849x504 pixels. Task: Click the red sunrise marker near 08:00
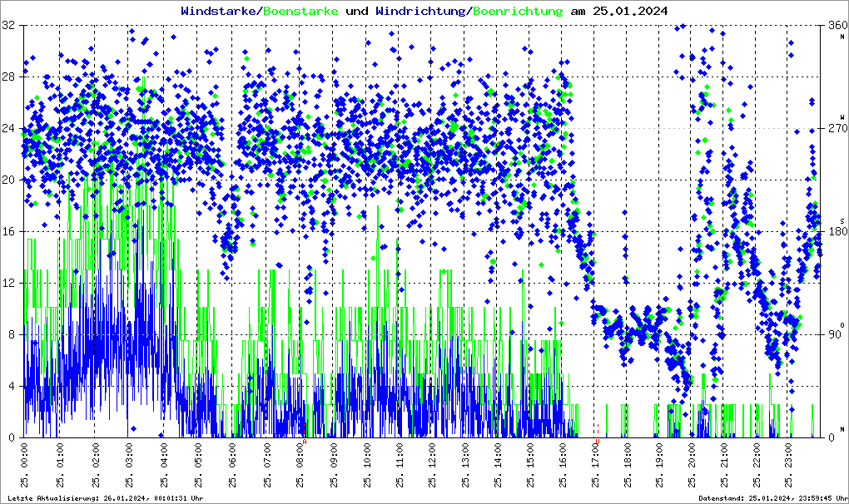[305, 442]
